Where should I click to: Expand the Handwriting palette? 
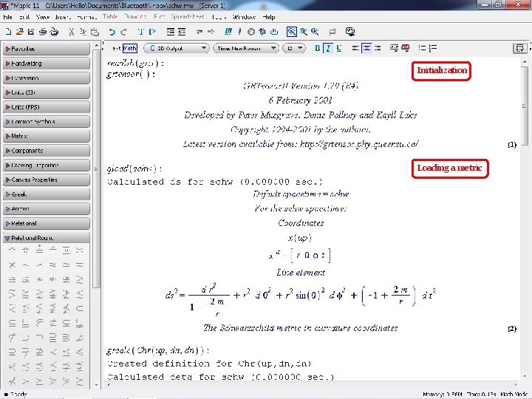47,64
